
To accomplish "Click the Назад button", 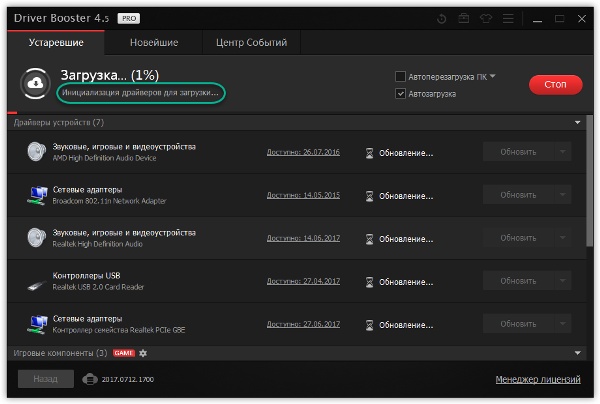I will (x=46, y=379).
